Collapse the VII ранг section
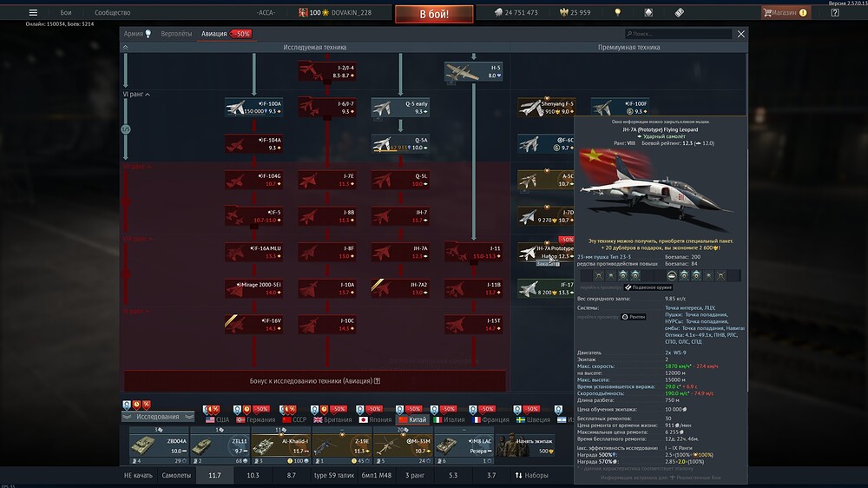This screenshot has height=488, width=868. point(136,166)
